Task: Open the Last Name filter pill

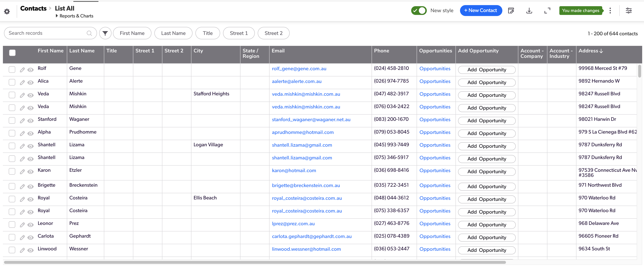Action: point(173,33)
